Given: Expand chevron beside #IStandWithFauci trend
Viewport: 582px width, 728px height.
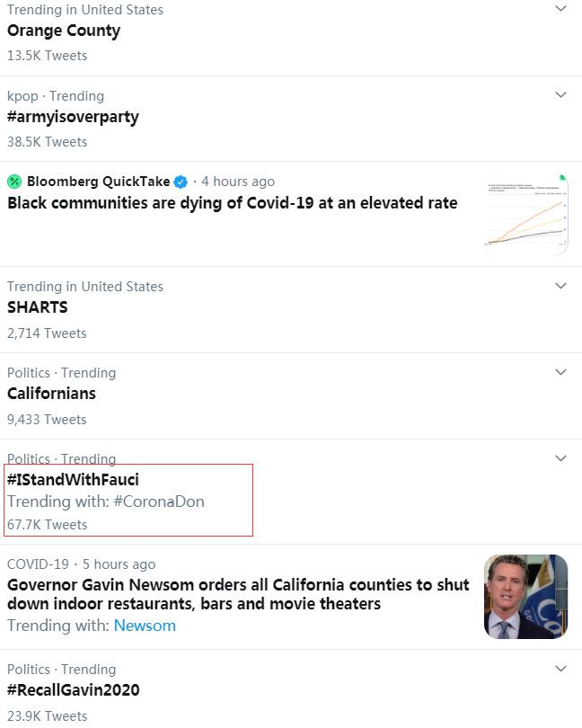Looking at the screenshot, I should click(560, 458).
